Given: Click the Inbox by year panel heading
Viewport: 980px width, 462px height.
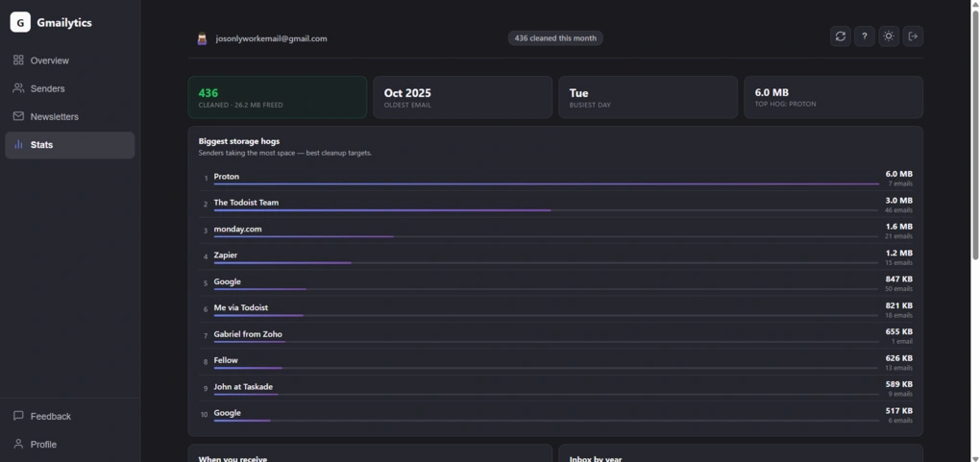Looking at the screenshot, I should tap(596, 458).
